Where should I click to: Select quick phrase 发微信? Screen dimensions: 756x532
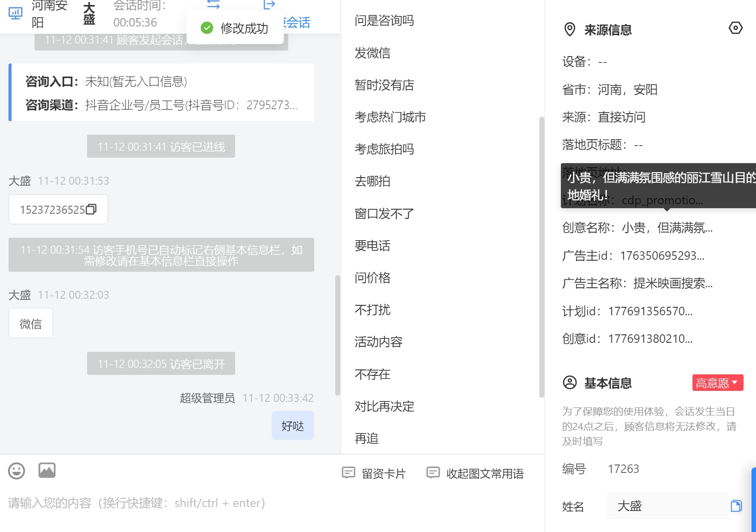[x=372, y=53]
